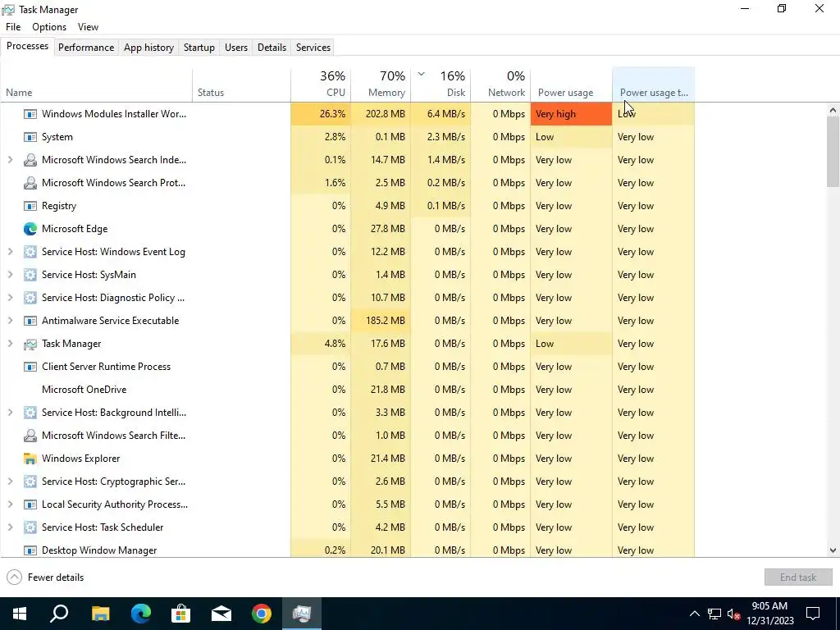Switch to the Performance tab

coord(85,48)
